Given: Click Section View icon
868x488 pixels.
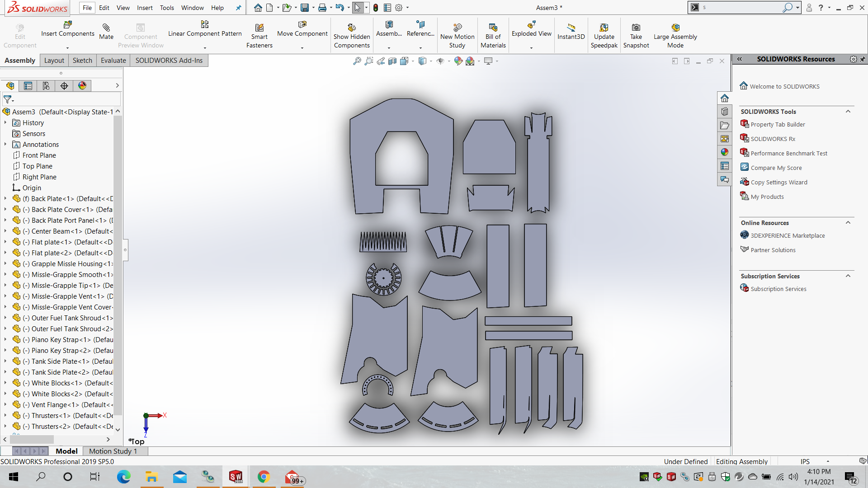Looking at the screenshot, I should coord(392,61).
